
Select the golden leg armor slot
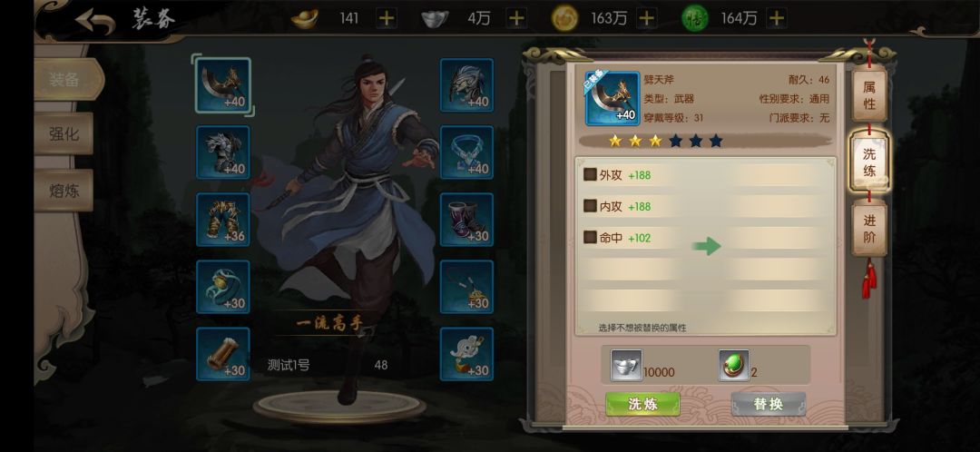coord(223,220)
